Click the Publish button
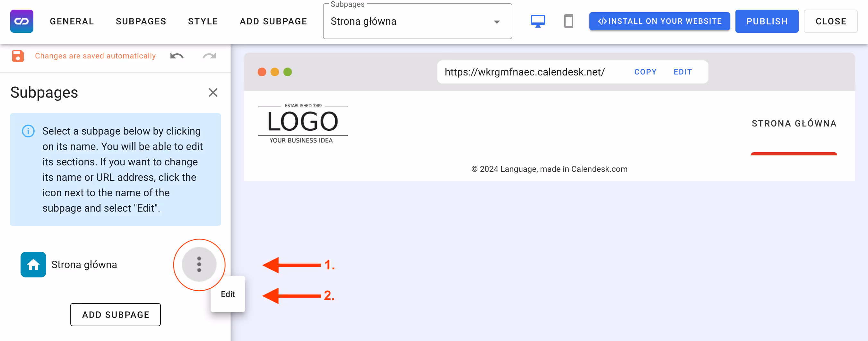Image resolution: width=868 pixels, height=341 pixels. click(767, 21)
